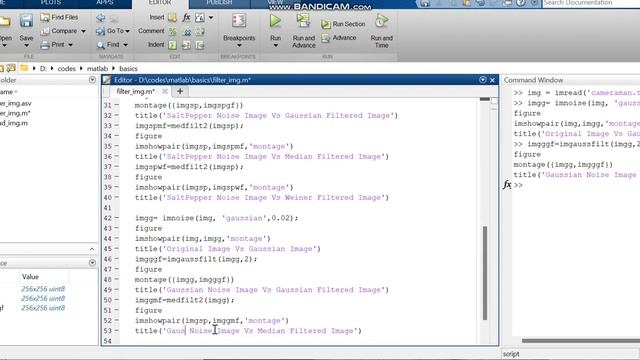Click the help question mark icon
Screen dimensions: 640x360
pyautogui.click(x=521, y=3)
